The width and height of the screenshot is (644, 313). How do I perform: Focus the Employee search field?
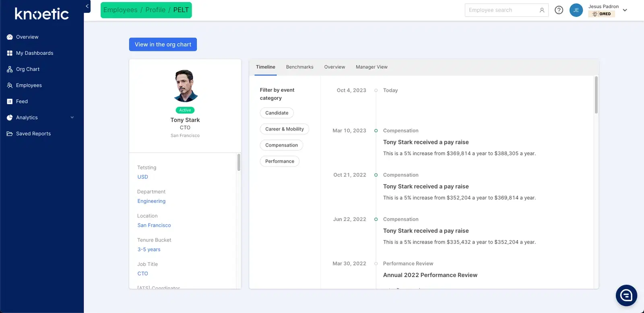pos(506,10)
